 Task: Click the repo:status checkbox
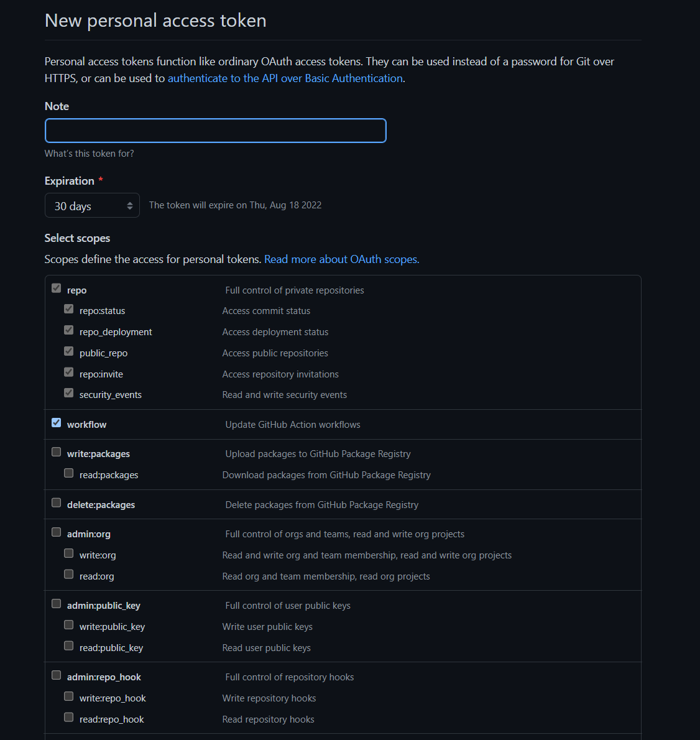tap(69, 308)
